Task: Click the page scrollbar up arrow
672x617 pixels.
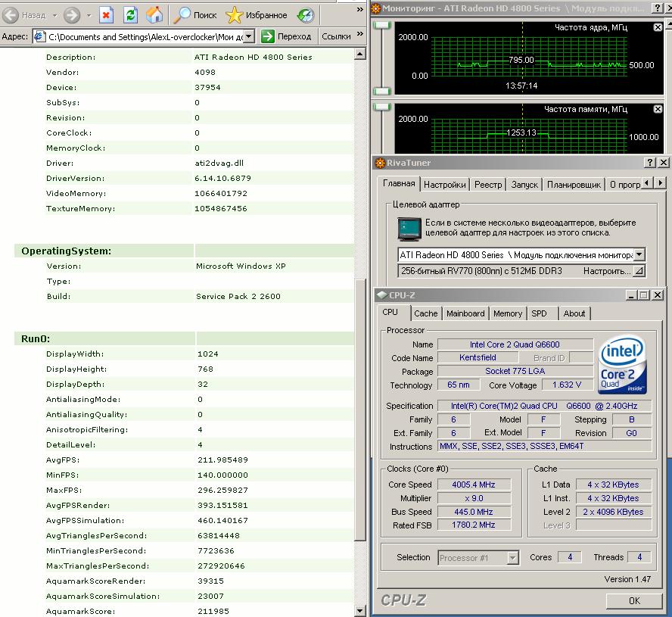Action: (360, 54)
